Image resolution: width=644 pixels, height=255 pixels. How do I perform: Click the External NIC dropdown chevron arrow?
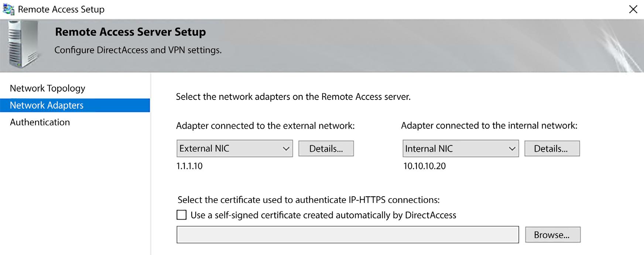coord(286,149)
